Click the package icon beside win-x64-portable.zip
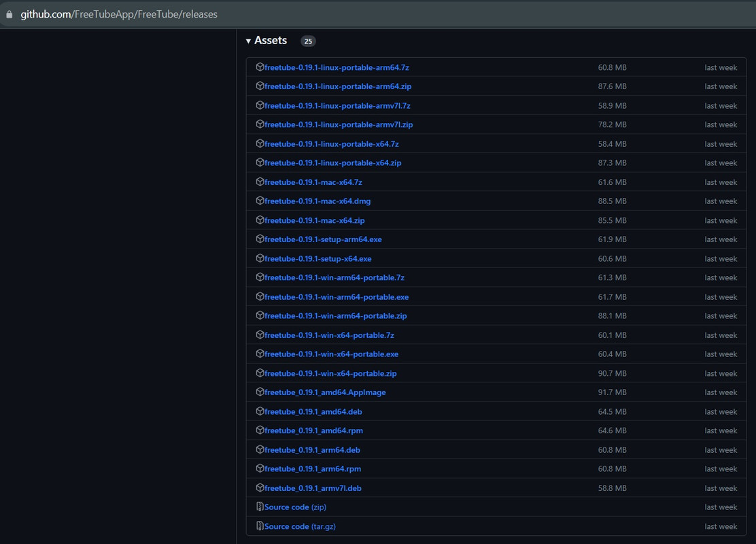 click(260, 373)
